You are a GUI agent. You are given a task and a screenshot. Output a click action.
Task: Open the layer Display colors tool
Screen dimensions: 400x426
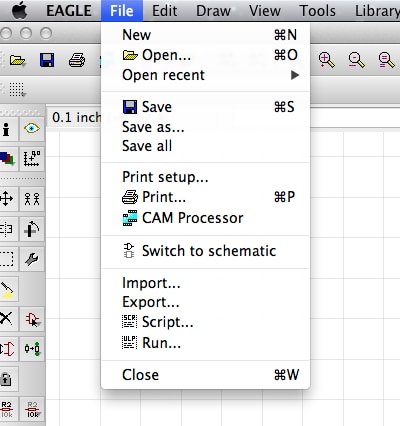pos(7,158)
